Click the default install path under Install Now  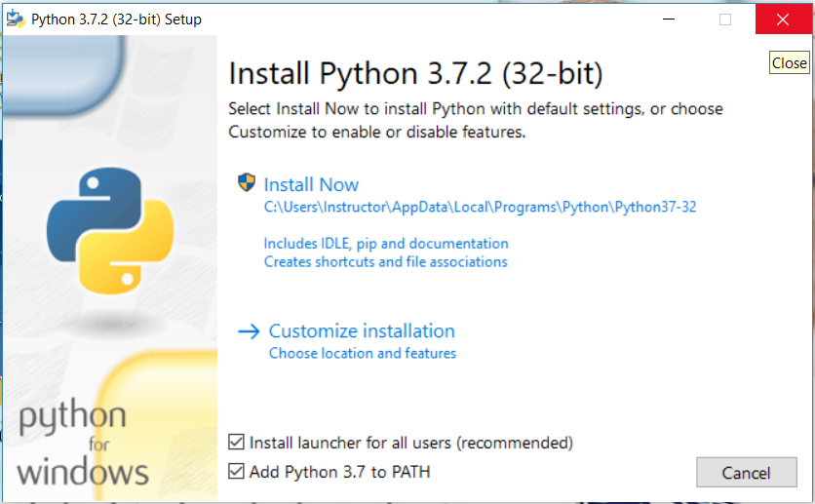coord(480,207)
